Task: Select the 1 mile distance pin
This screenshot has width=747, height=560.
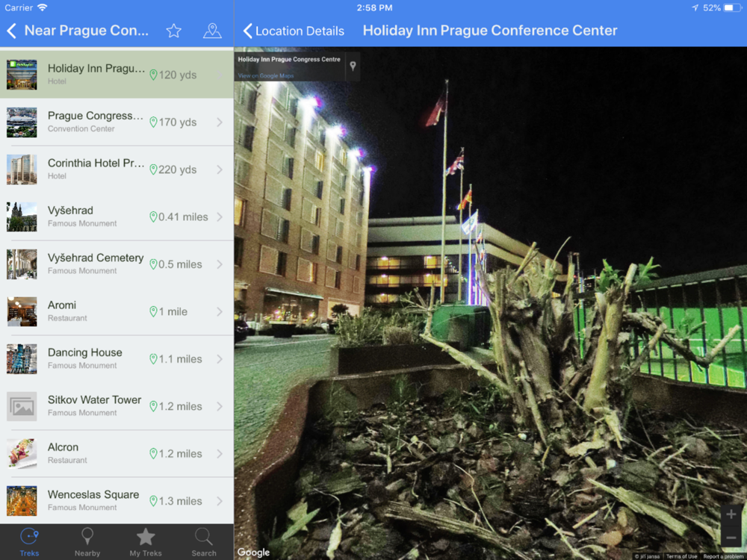Action: pyautogui.click(x=153, y=312)
